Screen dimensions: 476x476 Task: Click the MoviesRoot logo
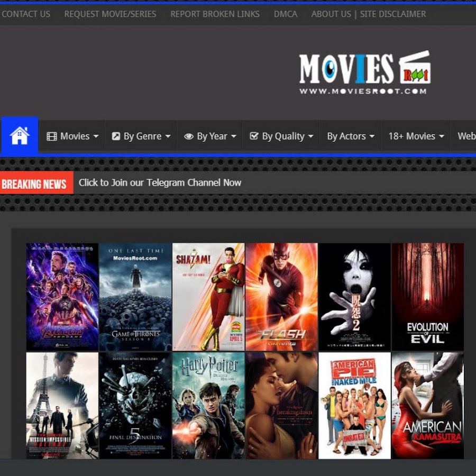[364, 73]
